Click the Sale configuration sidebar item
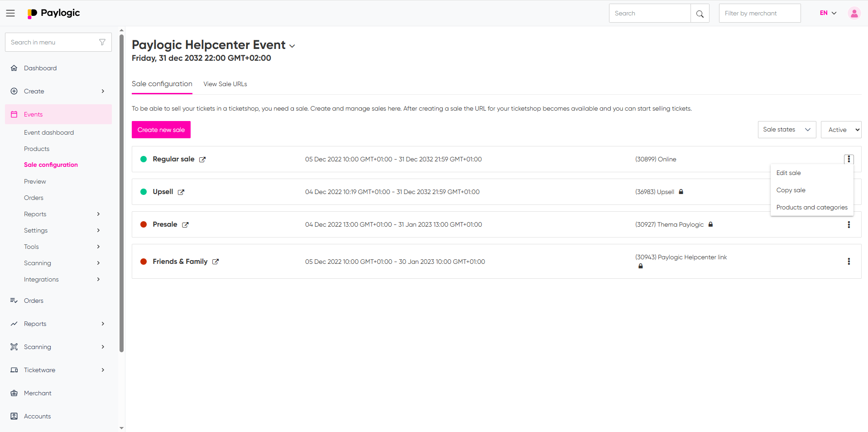This screenshot has height=432, width=868. click(x=51, y=165)
